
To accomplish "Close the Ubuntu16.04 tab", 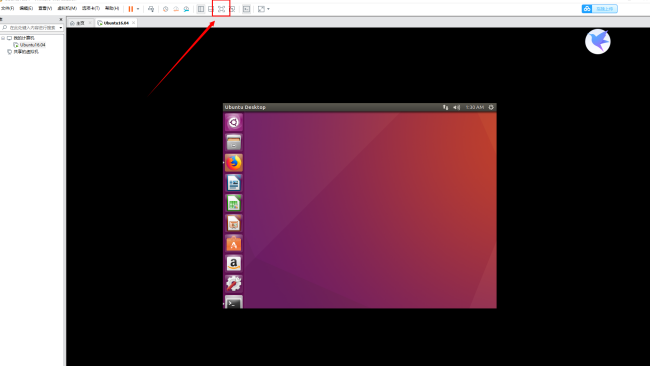I will click(133, 23).
